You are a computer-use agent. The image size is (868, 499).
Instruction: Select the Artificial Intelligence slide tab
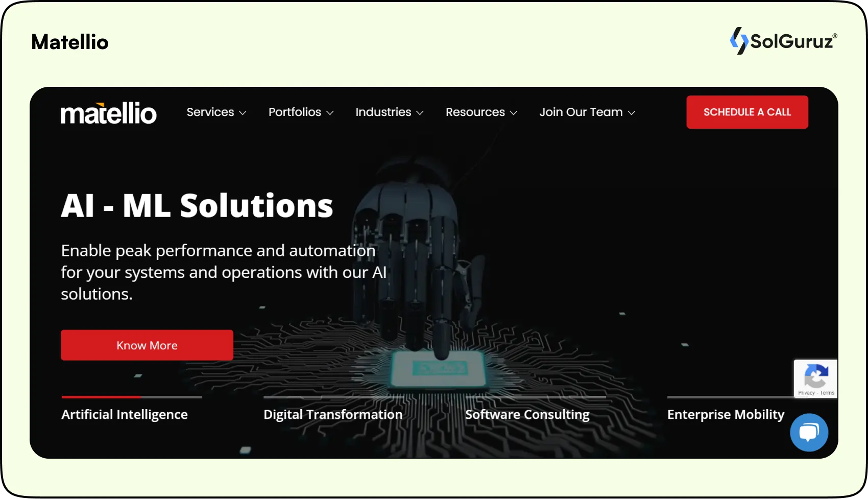tap(125, 414)
